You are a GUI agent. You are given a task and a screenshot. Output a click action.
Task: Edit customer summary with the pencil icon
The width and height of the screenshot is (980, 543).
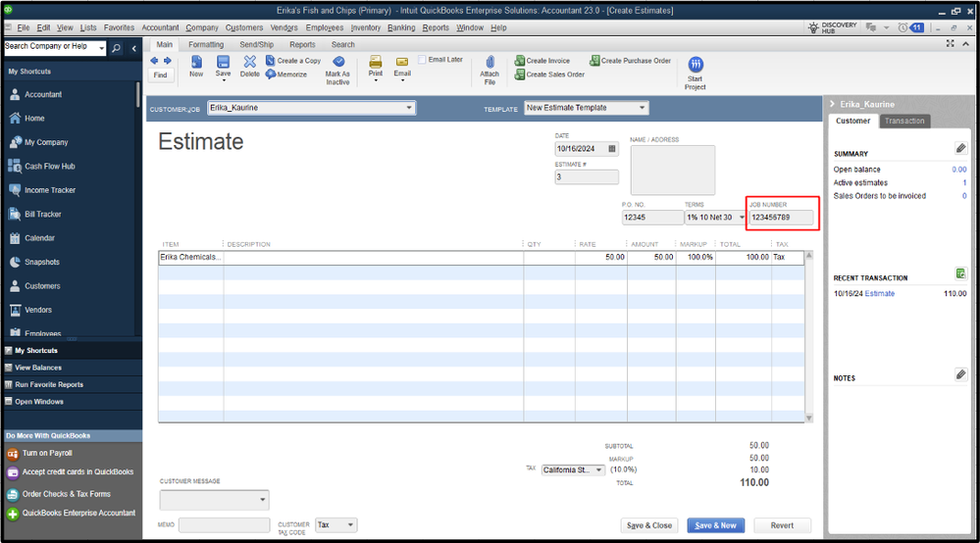point(960,148)
